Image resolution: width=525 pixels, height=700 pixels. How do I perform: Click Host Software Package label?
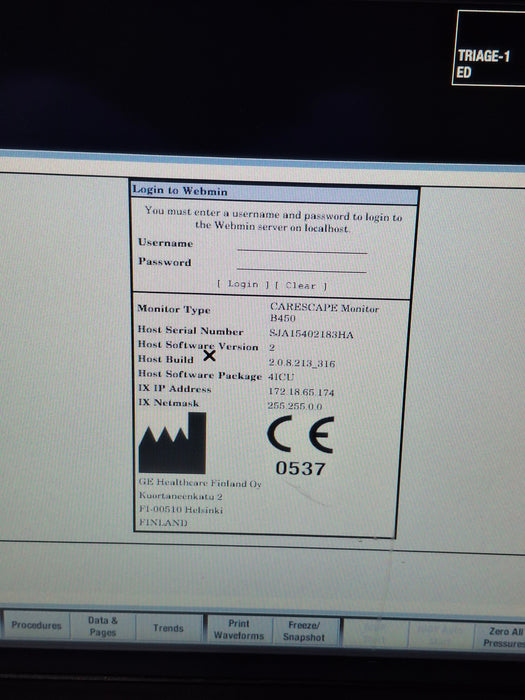coord(200,375)
